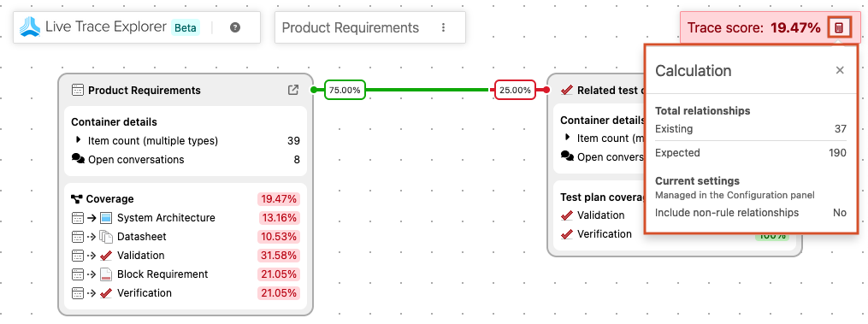Click the Live Trace Explorer logo
868x324 pixels.
pyautogui.click(x=30, y=27)
